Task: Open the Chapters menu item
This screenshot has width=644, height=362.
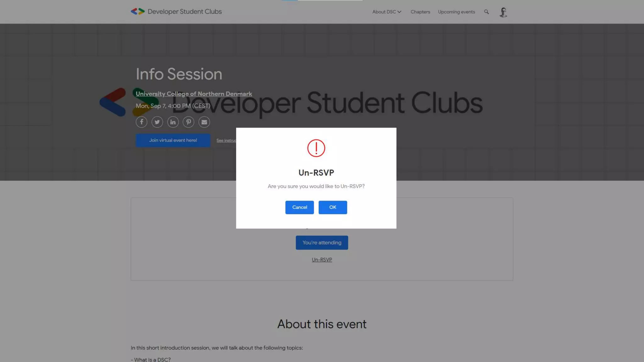Action: [x=420, y=12]
